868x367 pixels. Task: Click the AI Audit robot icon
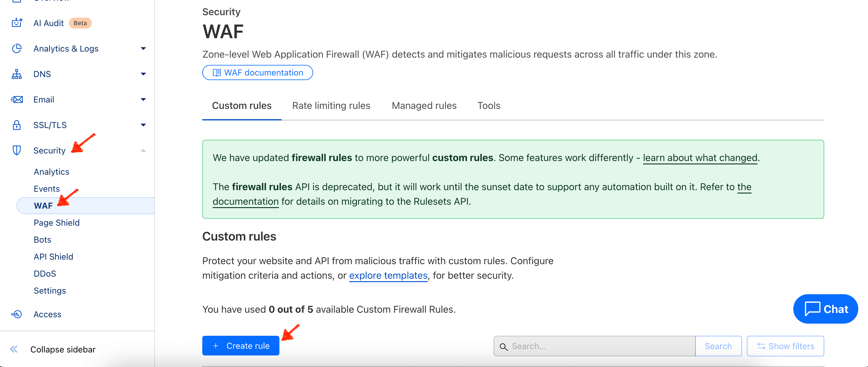pyautogui.click(x=17, y=23)
